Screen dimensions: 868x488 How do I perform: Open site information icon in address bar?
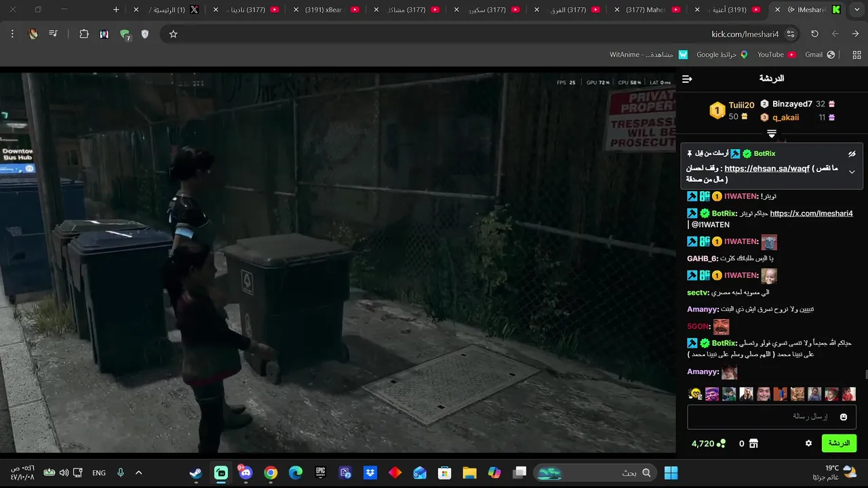[x=791, y=34]
